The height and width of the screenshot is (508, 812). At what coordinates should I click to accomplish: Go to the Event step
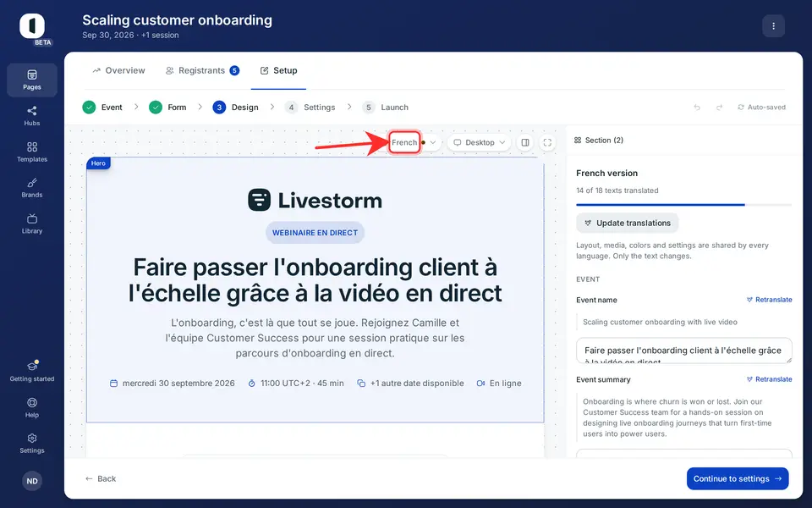pyautogui.click(x=102, y=108)
